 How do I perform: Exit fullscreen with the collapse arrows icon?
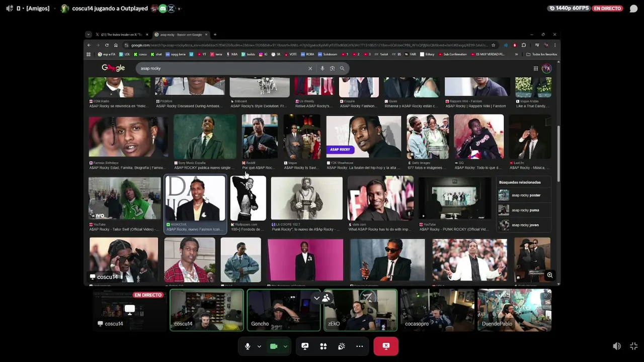pyautogui.click(x=634, y=346)
